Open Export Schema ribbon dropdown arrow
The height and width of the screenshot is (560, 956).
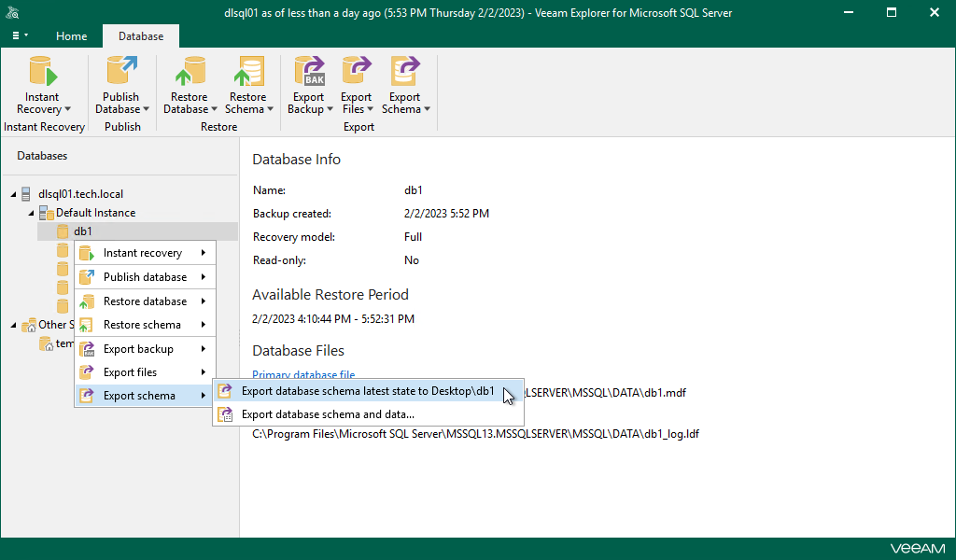[427, 110]
